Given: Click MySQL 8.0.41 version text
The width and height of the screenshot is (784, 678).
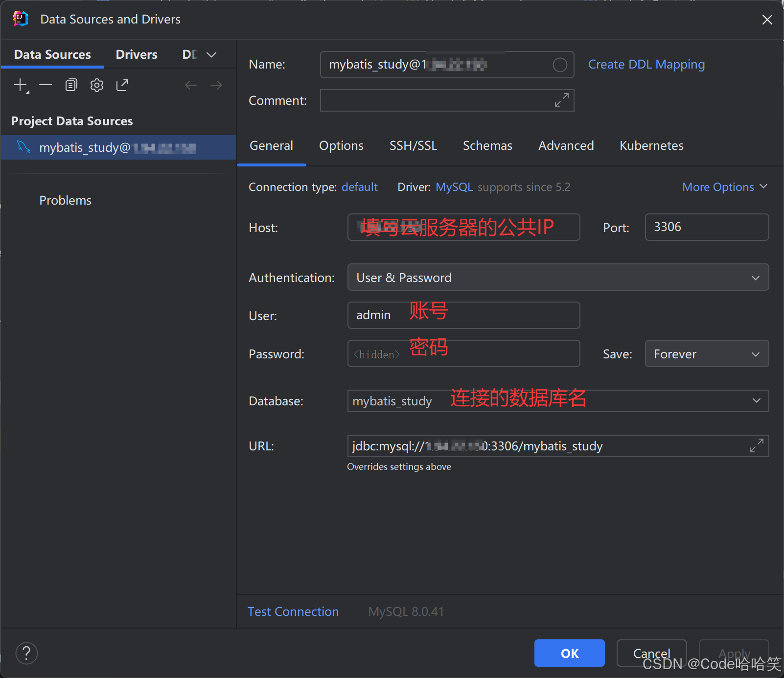Looking at the screenshot, I should pyautogui.click(x=406, y=611).
